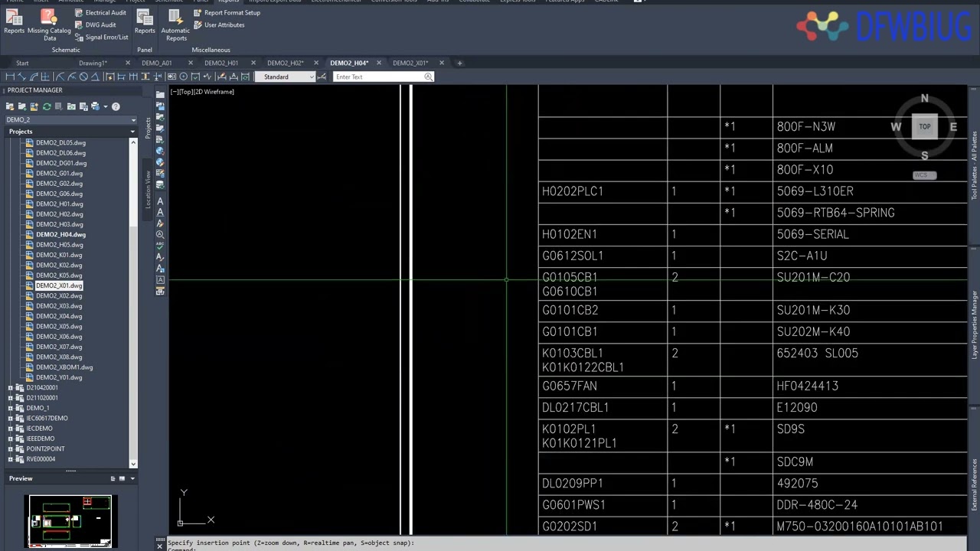Click the Refresh icon in Project Manager
This screenshot has width=980, height=551.
(x=47, y=106)
